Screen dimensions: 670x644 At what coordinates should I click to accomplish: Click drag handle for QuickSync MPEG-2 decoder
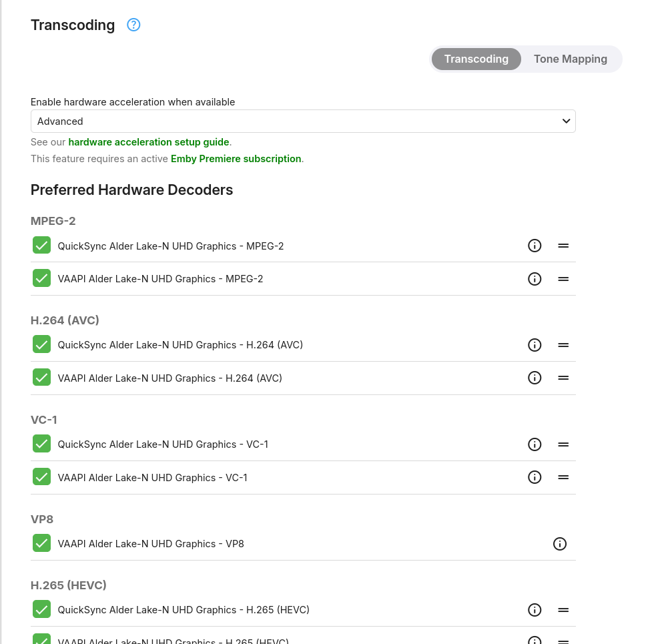[x=563, y=246]
